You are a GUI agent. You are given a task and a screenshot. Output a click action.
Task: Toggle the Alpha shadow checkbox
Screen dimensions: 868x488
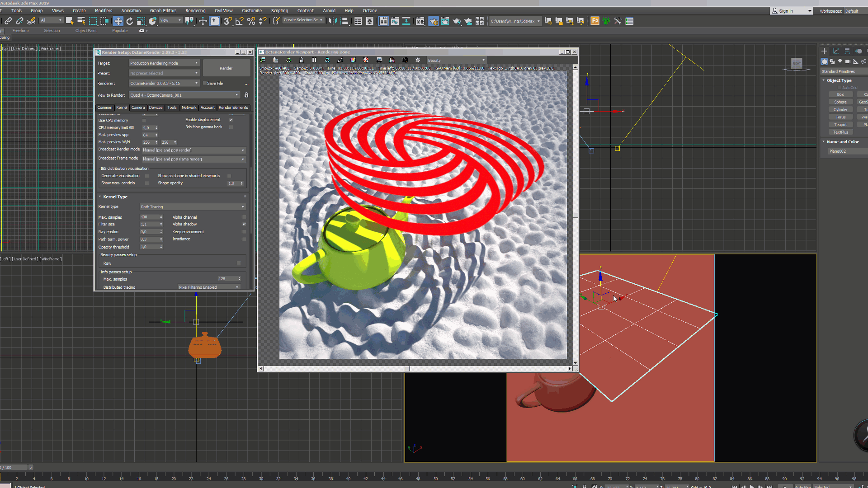244,224
